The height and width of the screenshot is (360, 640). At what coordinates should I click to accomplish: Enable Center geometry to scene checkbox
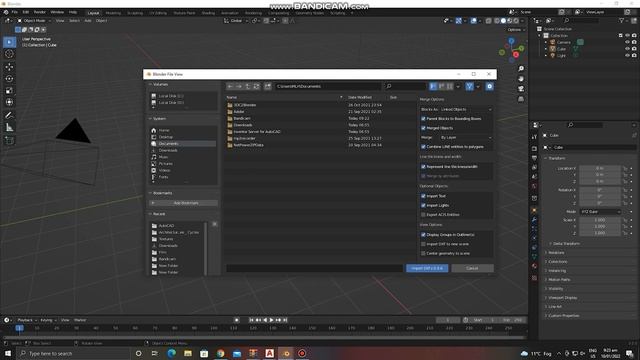pyautogui.click(x=423, y=253)
